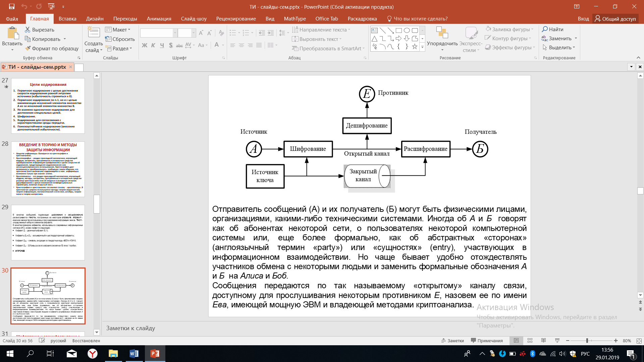Screen dimensions: 644x362
Task: Open Заливка фигуры dropdown
Action: click(x=510, y=29)
